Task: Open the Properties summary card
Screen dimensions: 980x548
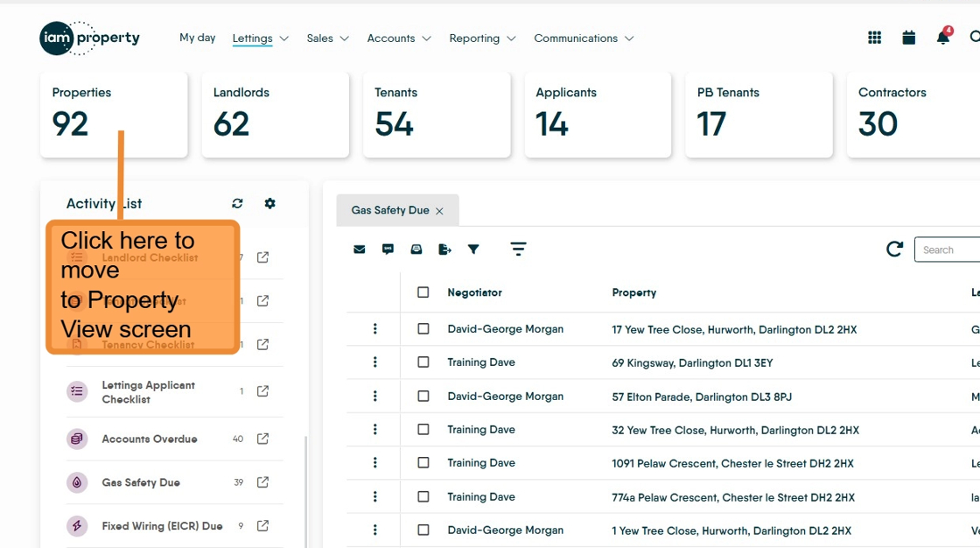Action: click(x=114, y=114)
